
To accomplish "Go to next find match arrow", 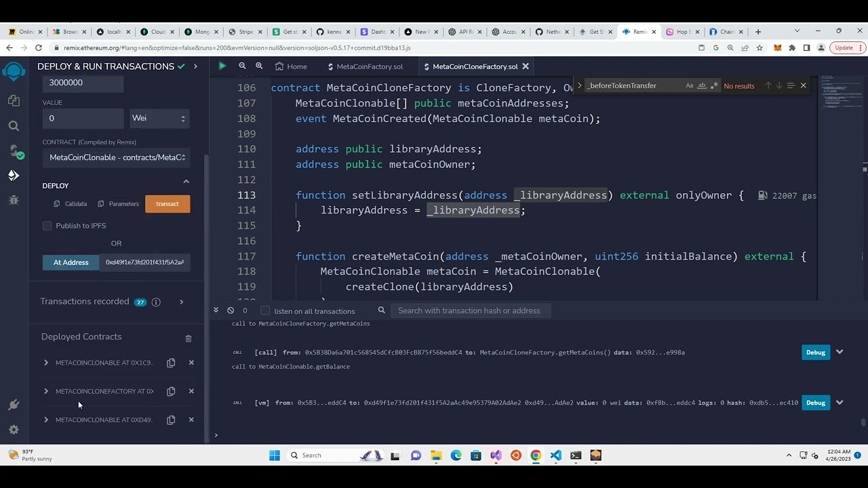I will pyautogui.click(x=779, y=85).
